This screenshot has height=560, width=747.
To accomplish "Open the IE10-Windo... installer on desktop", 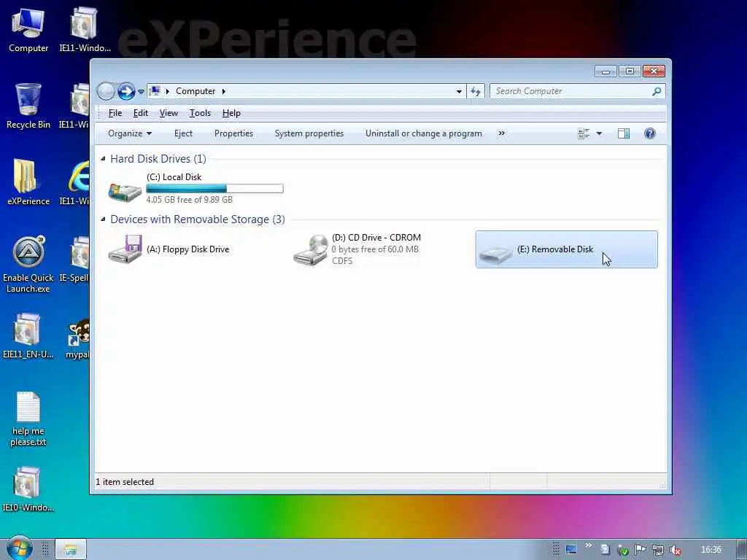I will [x=28, y=489].
